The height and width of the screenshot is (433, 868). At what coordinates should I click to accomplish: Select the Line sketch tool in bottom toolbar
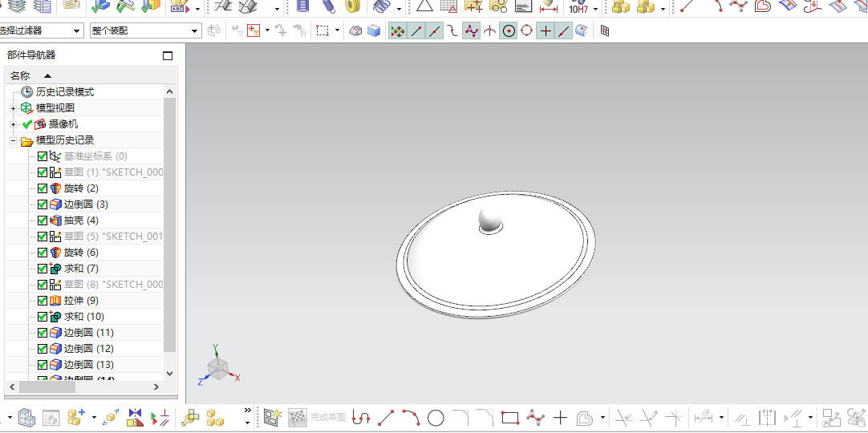tap(386, 418)
